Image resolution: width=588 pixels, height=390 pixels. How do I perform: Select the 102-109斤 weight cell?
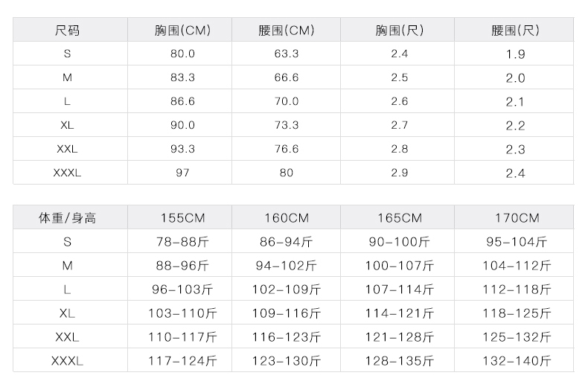[x=287, y=289]
